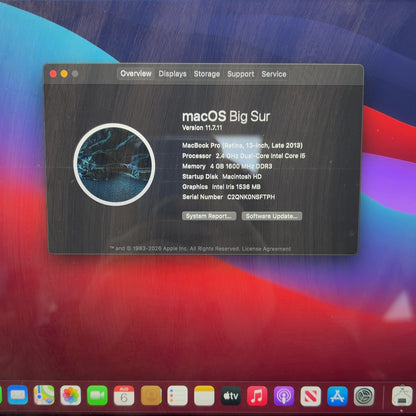Click the System Report button

(209, 216)
